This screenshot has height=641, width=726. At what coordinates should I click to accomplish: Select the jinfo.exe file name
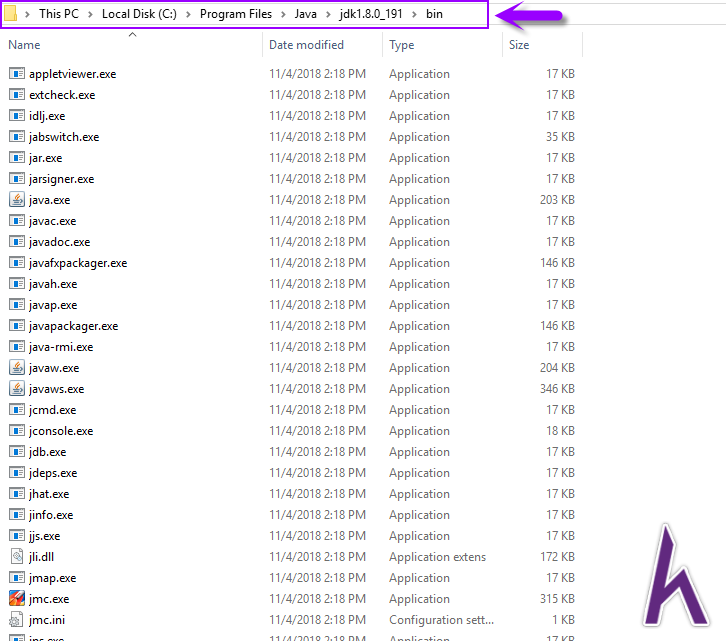click(51, 515)
